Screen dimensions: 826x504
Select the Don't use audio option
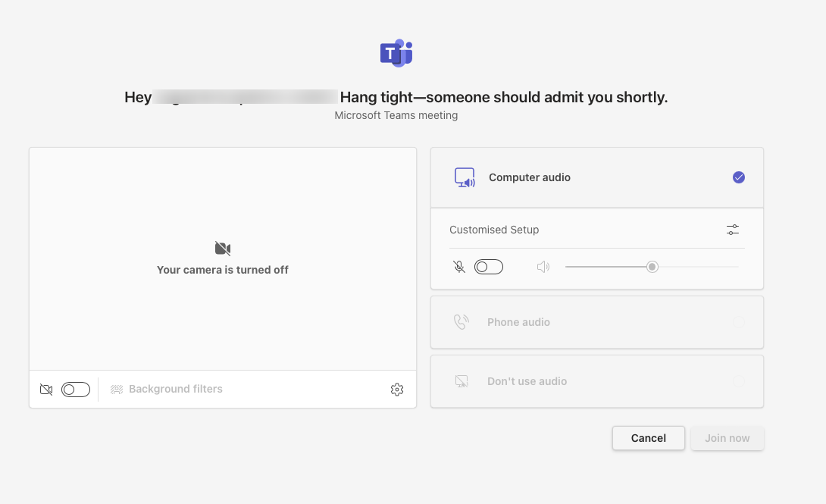coord(597,381)
